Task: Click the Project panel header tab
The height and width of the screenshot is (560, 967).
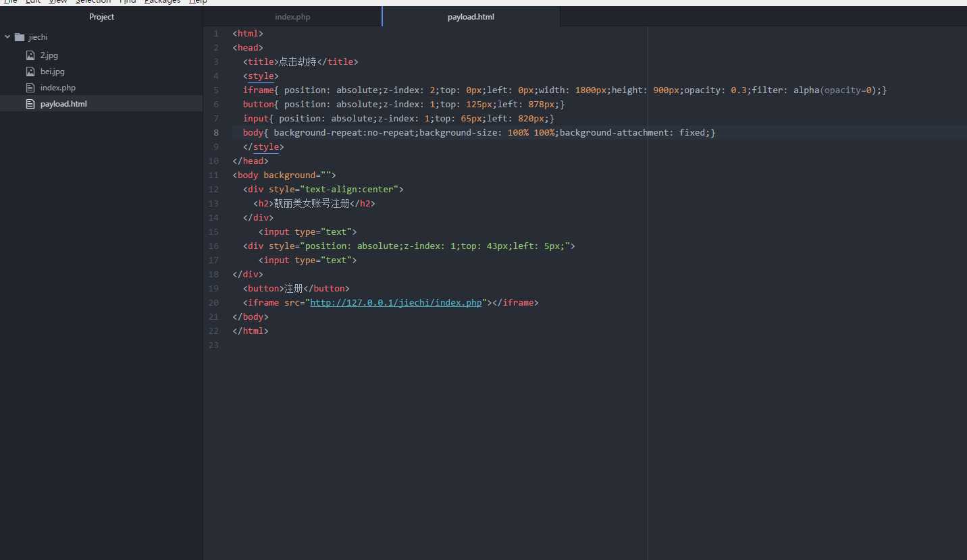Action: tap(101, 17)
